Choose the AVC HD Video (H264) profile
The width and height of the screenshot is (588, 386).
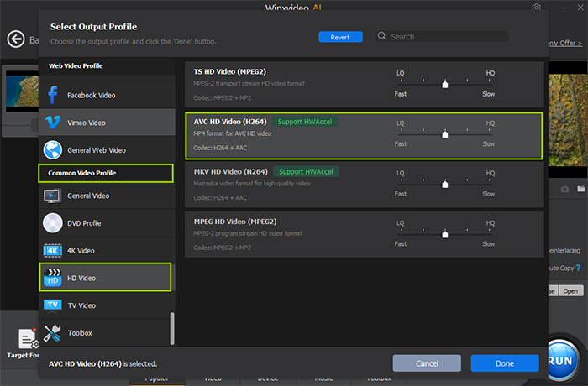pos(364,135)
